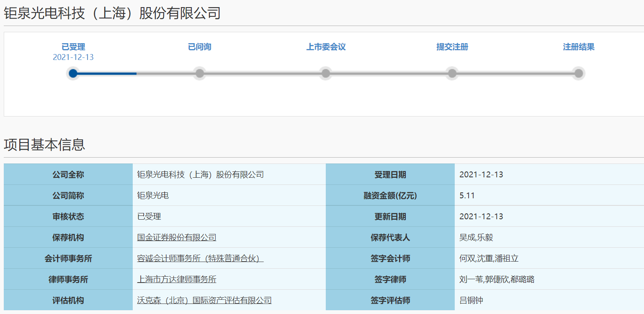
Task: Click the 保荐机构 header cell
Action: tap(68, 237)
